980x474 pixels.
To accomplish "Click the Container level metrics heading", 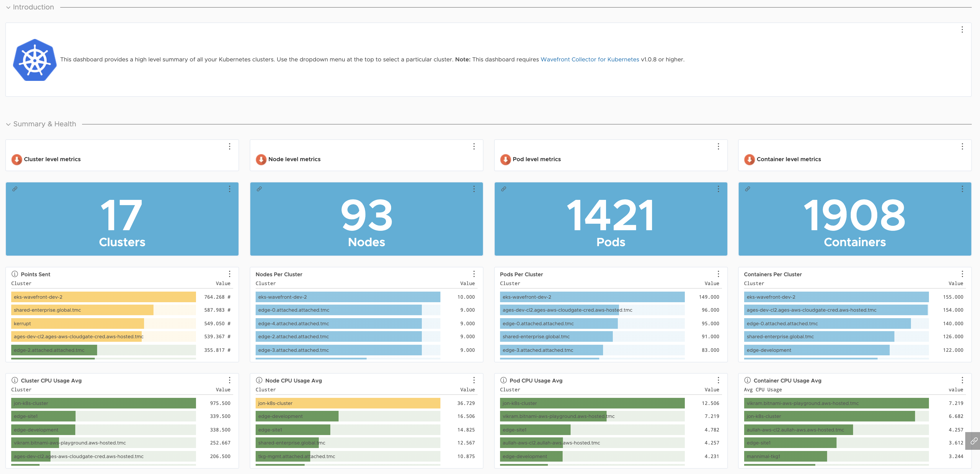I will [789, 159].
